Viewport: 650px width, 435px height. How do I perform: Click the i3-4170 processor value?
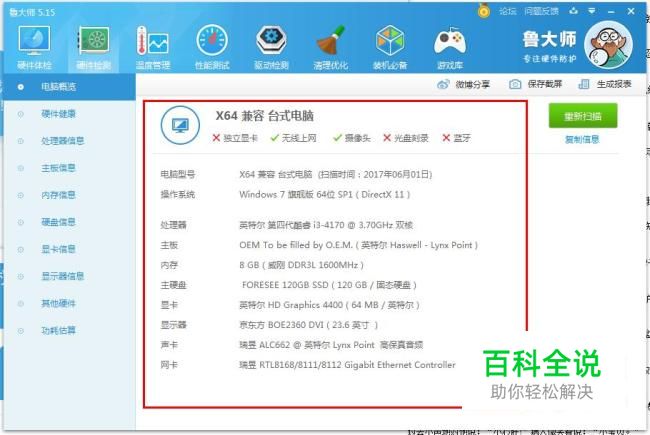click(x=326, y=225)
